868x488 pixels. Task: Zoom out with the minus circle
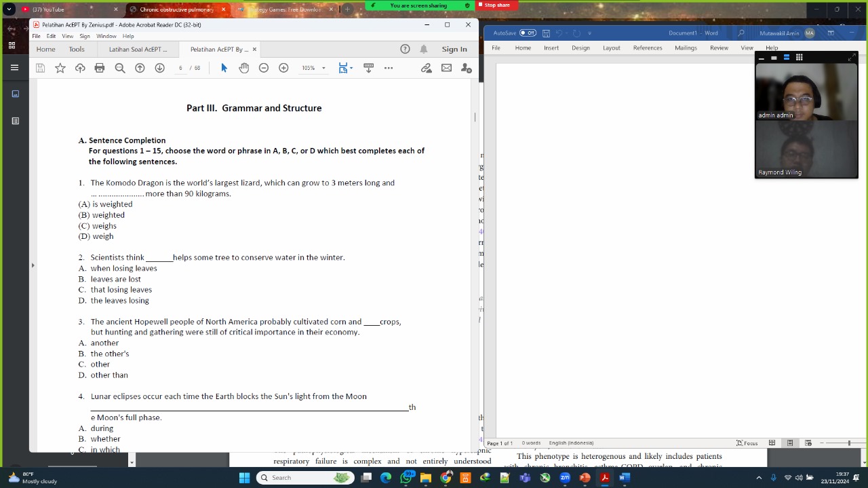264,68
